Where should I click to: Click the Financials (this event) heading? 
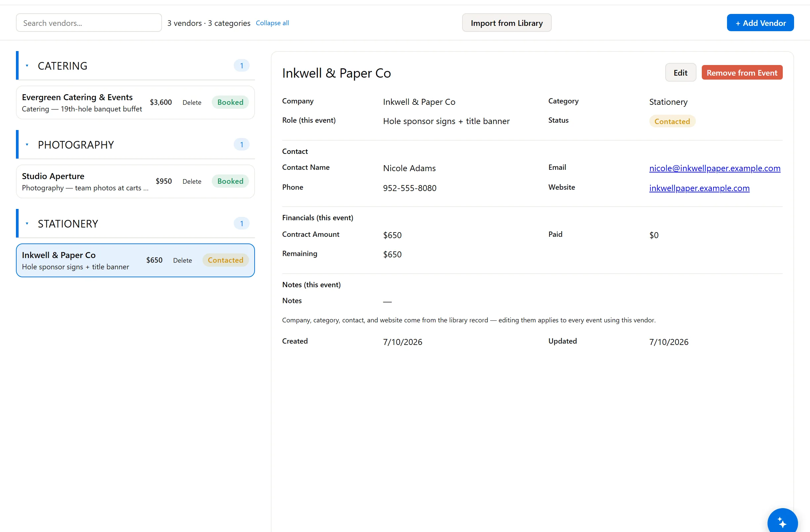317,218
